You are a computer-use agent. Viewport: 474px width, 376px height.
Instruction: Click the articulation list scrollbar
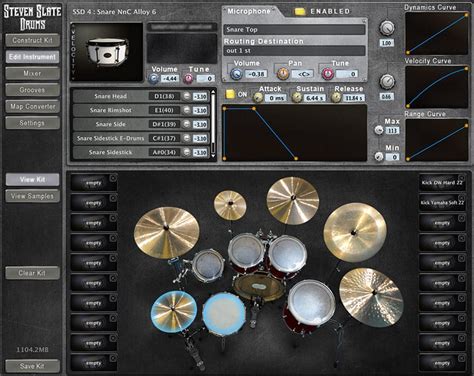pos(213,124)
